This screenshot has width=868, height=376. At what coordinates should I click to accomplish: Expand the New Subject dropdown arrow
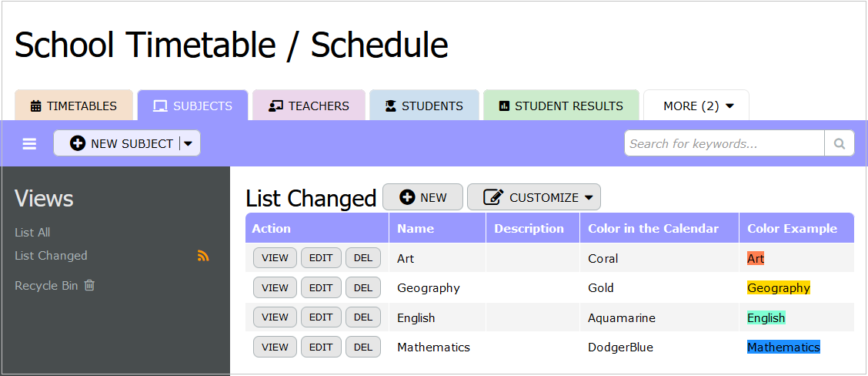189,143
